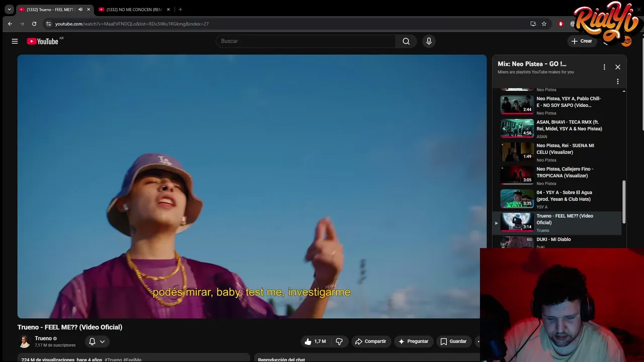Switch to NO ME CONOCEN tab

134,9
